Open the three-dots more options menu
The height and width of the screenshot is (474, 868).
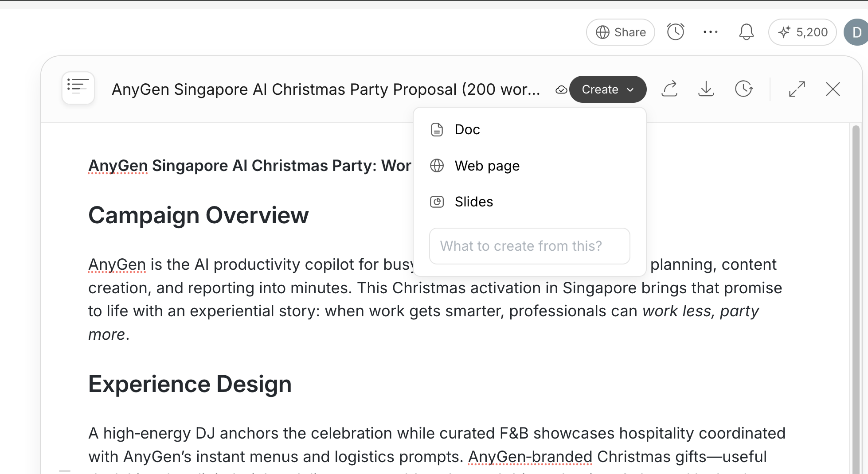tap(710, 32)
